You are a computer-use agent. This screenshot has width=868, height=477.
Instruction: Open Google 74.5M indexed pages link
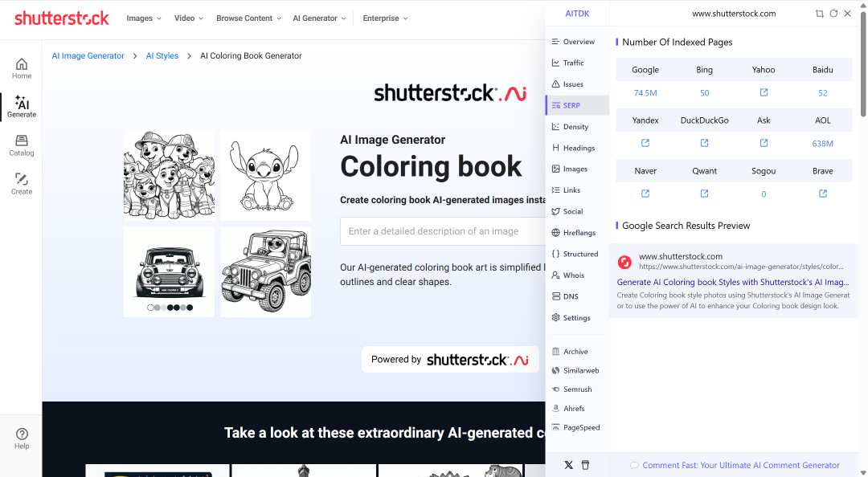click(x=645, y=93)
